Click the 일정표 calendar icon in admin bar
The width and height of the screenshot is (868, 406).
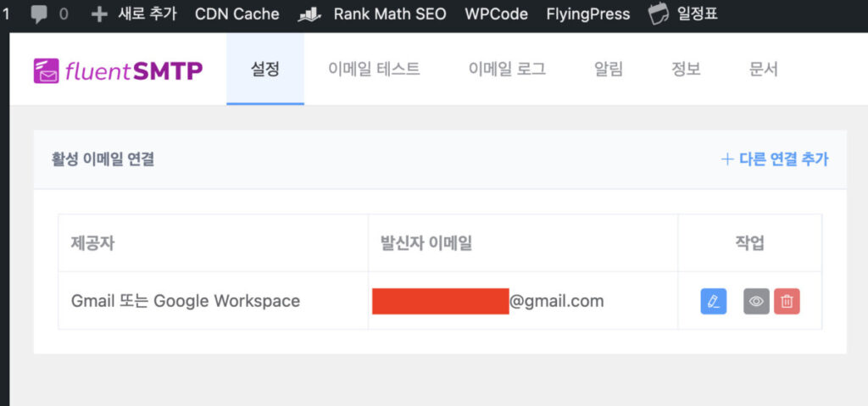click(658, 14)
